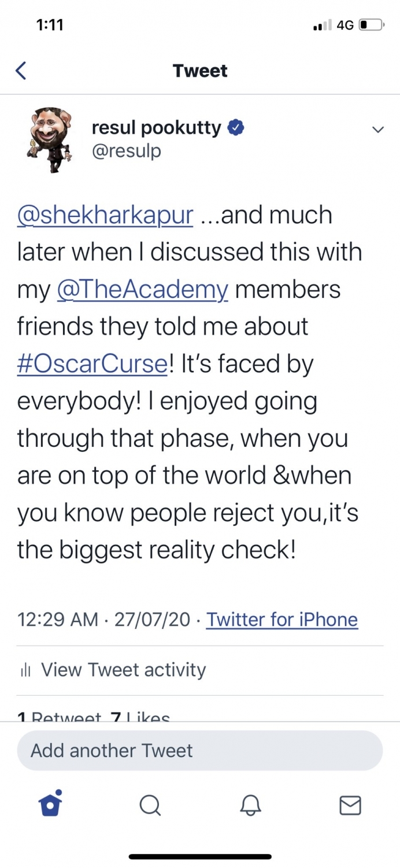400x868 pixels.
Task: Open the Notifications bell icon
Action: [x=250, y=805]
